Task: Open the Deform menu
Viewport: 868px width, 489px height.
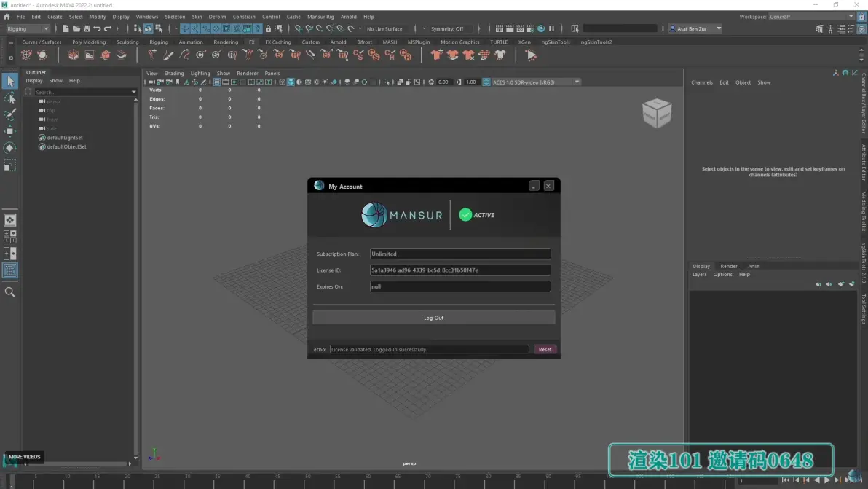Action: coord(217,17)
